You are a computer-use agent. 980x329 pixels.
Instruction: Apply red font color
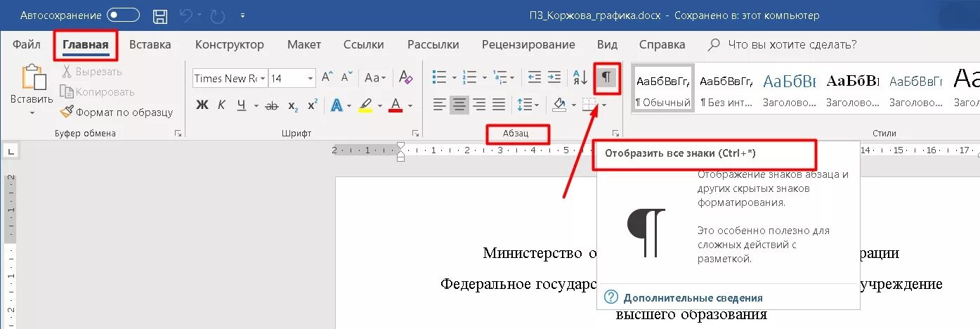pos(395,105)
